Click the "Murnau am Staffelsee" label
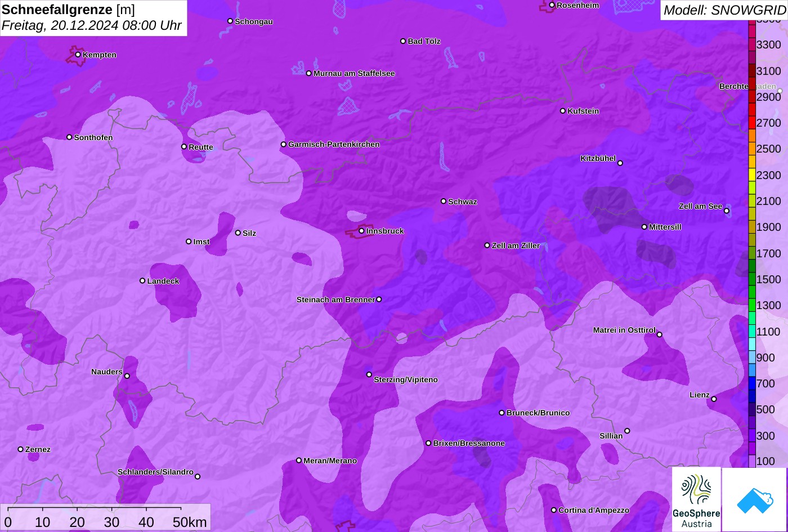 coord(354,74)
